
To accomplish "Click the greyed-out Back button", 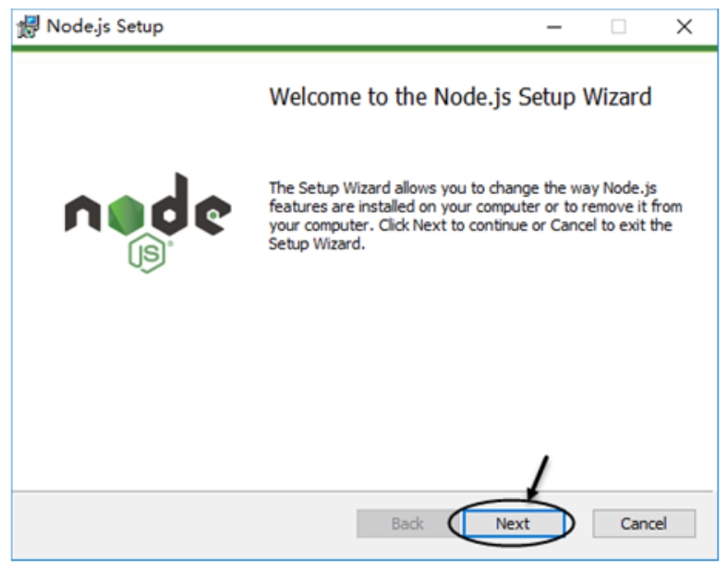I will (407, 524).
